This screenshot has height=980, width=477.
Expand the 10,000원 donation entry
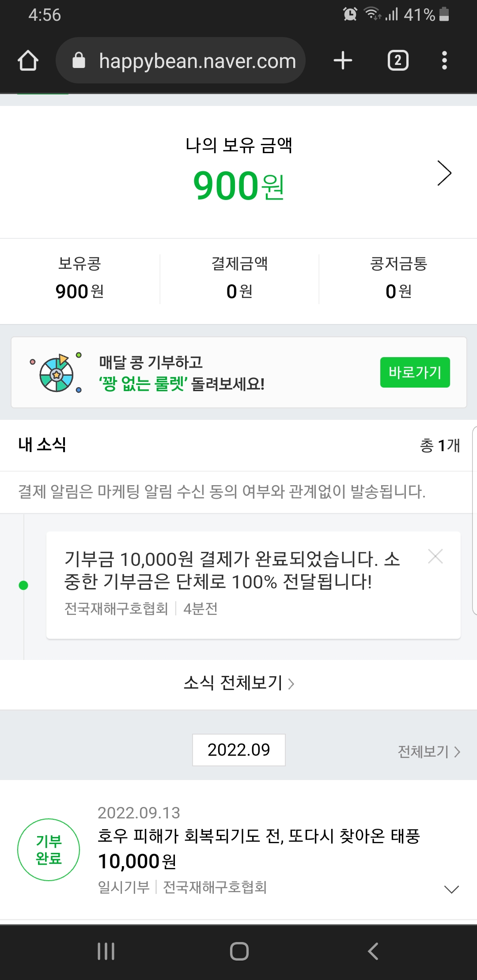(x=451, y=889)
